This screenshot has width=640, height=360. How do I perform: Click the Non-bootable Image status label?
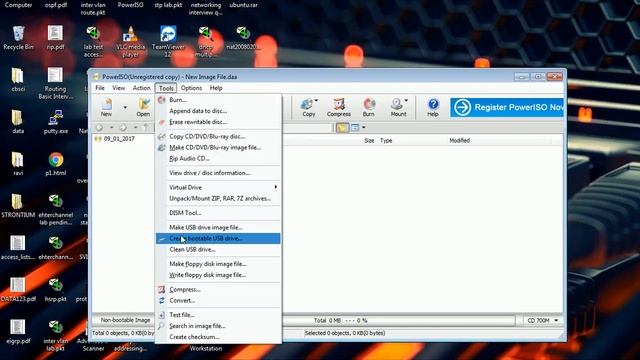pos(125,320)
